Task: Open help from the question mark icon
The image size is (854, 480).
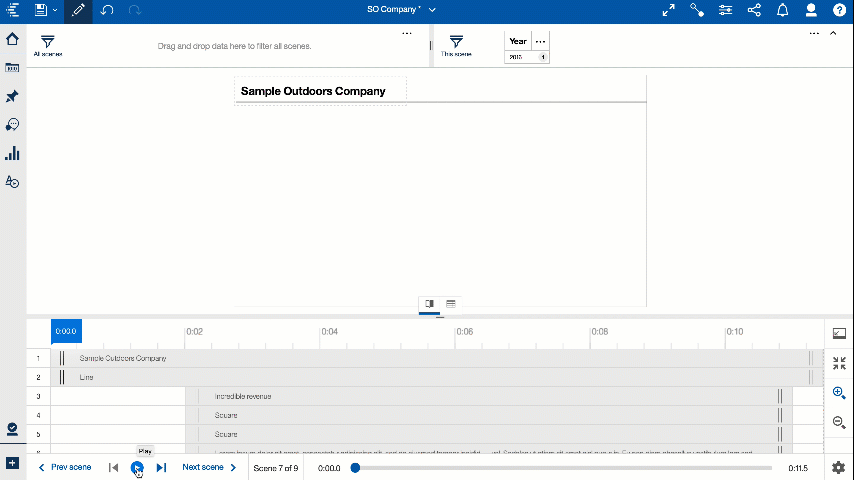Action: tap(839, 10)
